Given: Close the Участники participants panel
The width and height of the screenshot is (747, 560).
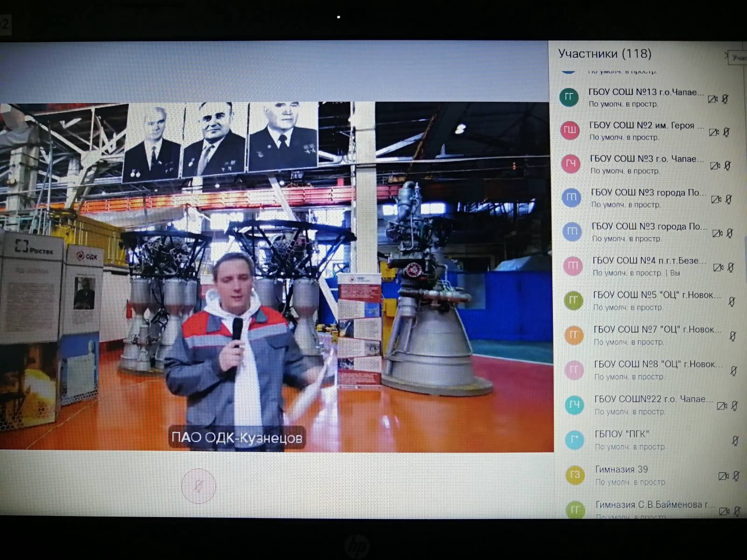Looking at the screenshot, I should click(x=727, y=56).
